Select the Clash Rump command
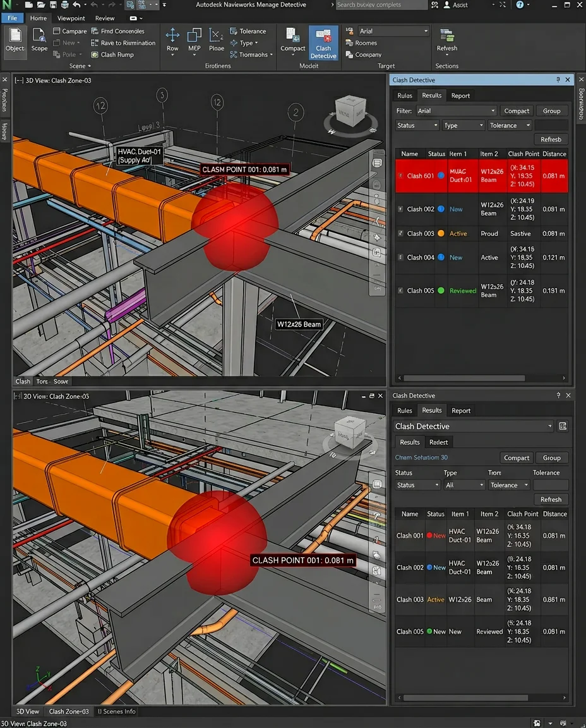The width and height of the screenshot is (586, 728). 118,54
